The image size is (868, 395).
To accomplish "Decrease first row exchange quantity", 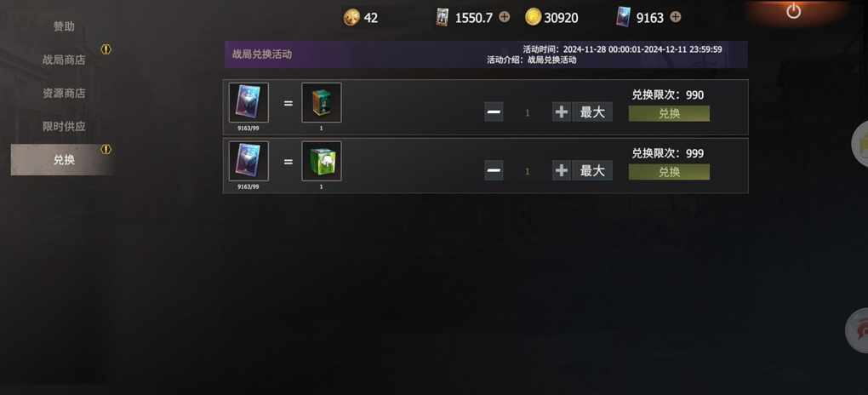I will click(494, 112).
